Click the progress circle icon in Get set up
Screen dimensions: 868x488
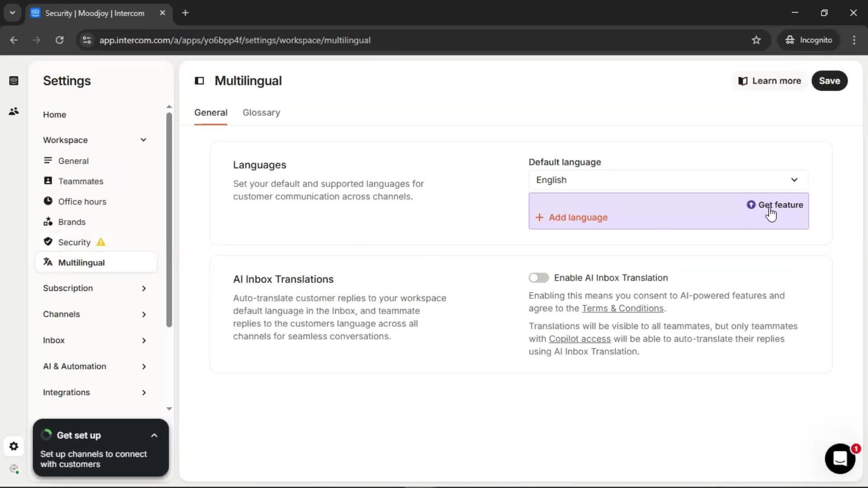pos(47,435)
